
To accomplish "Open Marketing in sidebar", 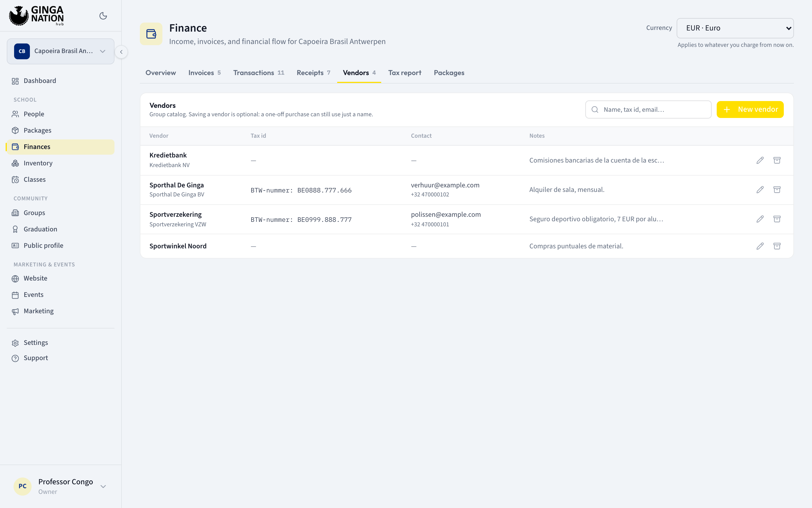I will [x=60, y=311].
